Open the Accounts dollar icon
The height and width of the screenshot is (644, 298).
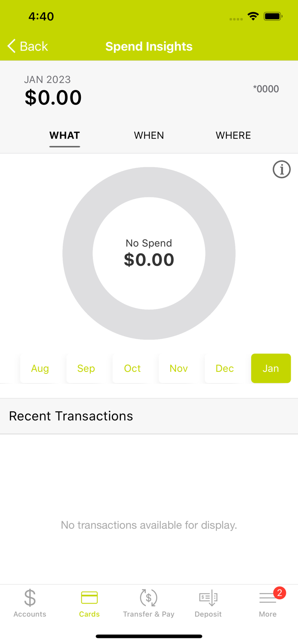pyautogui.click(x=30, y=598)
